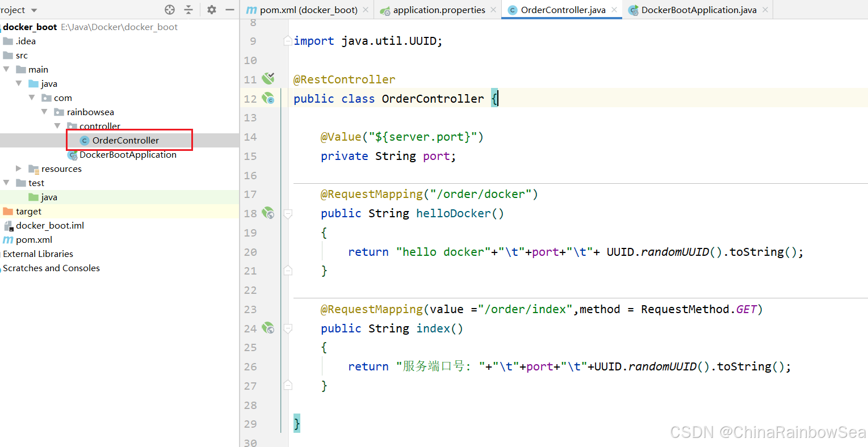
Task: Close the application.properties tab
Action: tap(493, 10)
